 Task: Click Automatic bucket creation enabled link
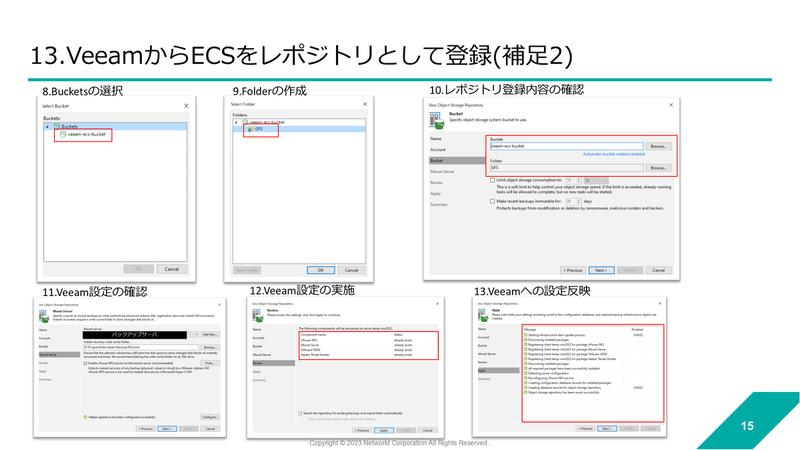coord(614,154)
